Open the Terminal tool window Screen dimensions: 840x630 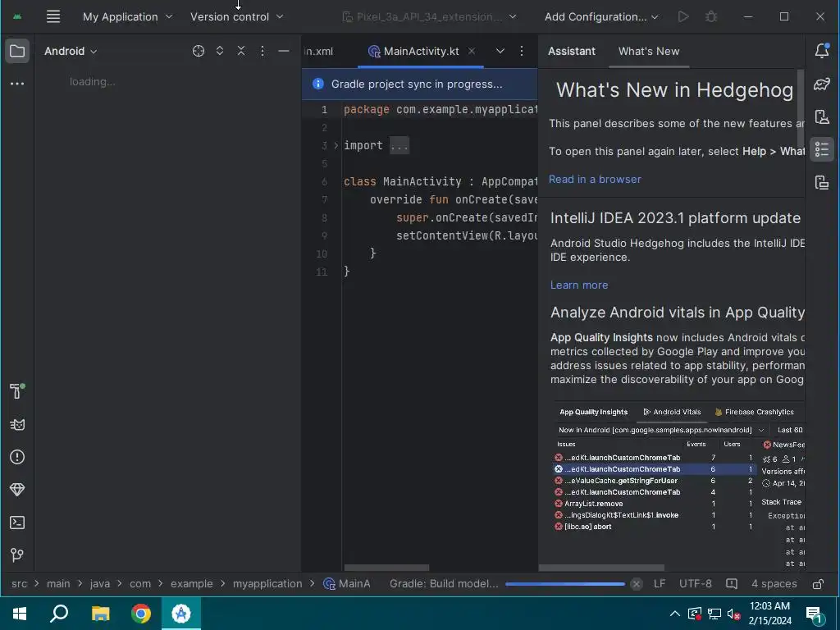click(17, 523)
